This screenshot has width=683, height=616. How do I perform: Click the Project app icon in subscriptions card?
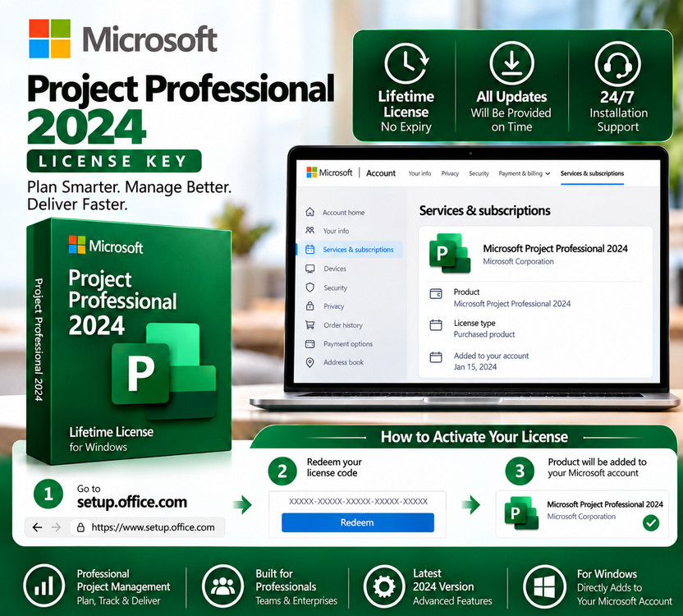(x=450, y=253)
